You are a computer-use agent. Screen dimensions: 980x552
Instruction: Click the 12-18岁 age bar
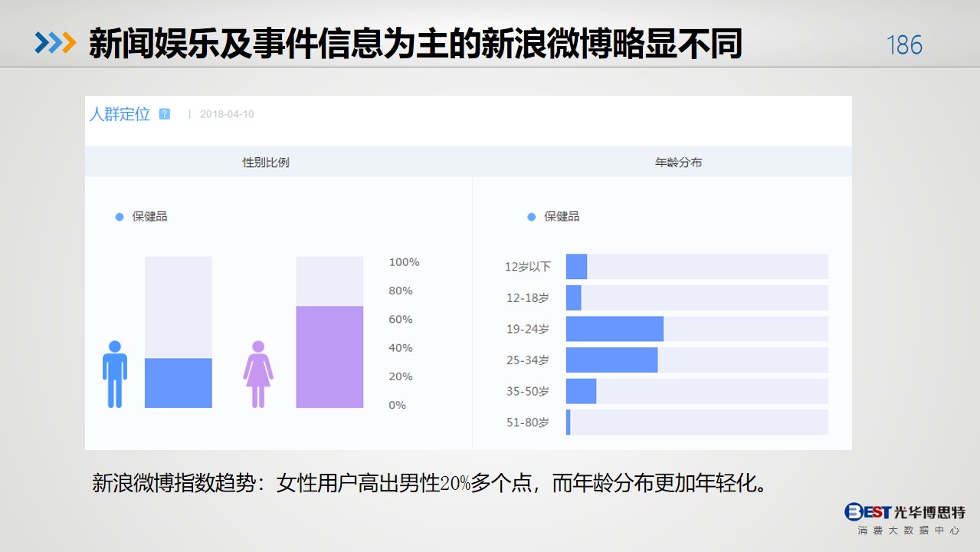(x=573, y=297)
